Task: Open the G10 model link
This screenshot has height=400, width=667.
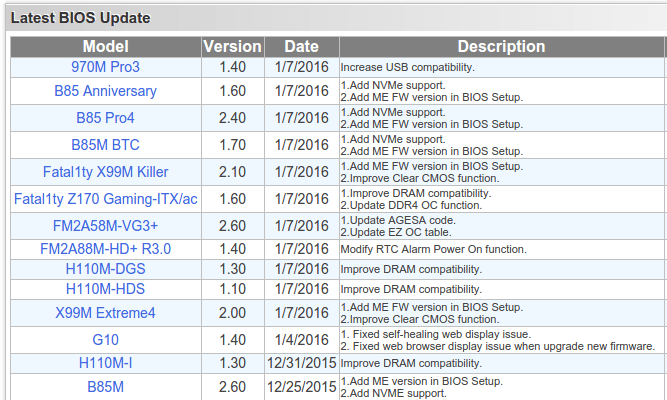Action: [105, 340]
